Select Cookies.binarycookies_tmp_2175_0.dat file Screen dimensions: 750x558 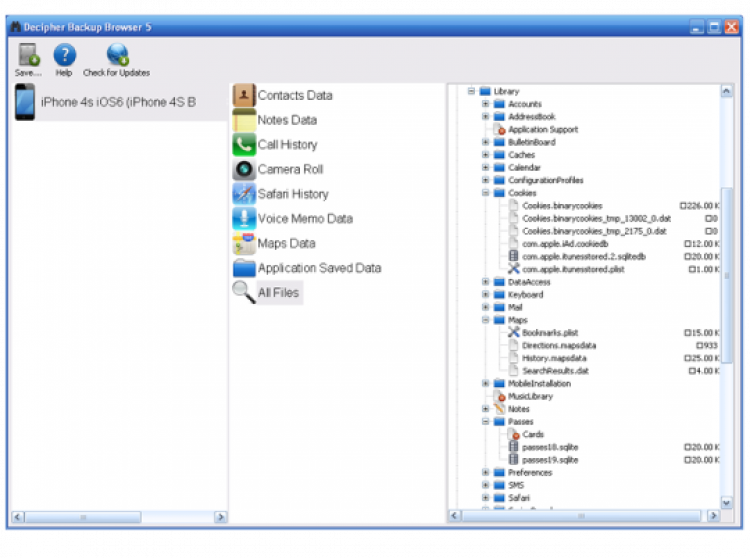[x=594, y=231]
